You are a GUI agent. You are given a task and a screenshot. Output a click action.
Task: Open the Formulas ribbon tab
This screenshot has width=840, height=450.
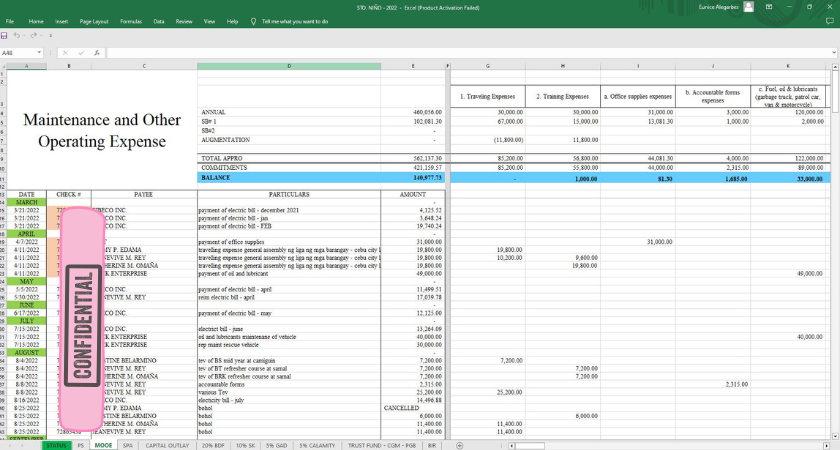(x=130, y=20)
